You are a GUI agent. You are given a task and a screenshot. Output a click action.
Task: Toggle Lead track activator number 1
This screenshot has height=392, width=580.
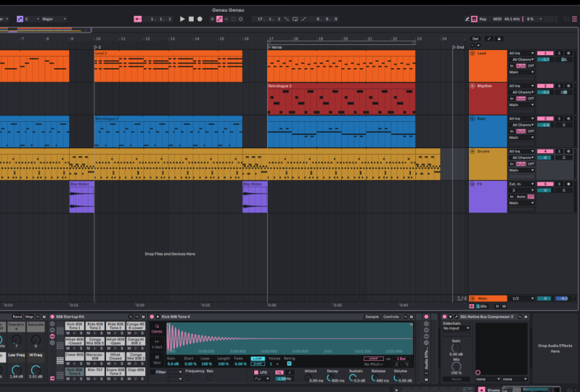pos(545,53)
